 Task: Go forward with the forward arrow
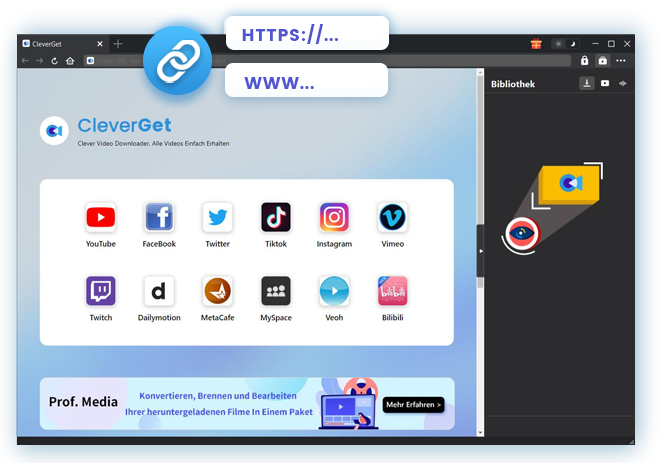click(x=39, y=61)
